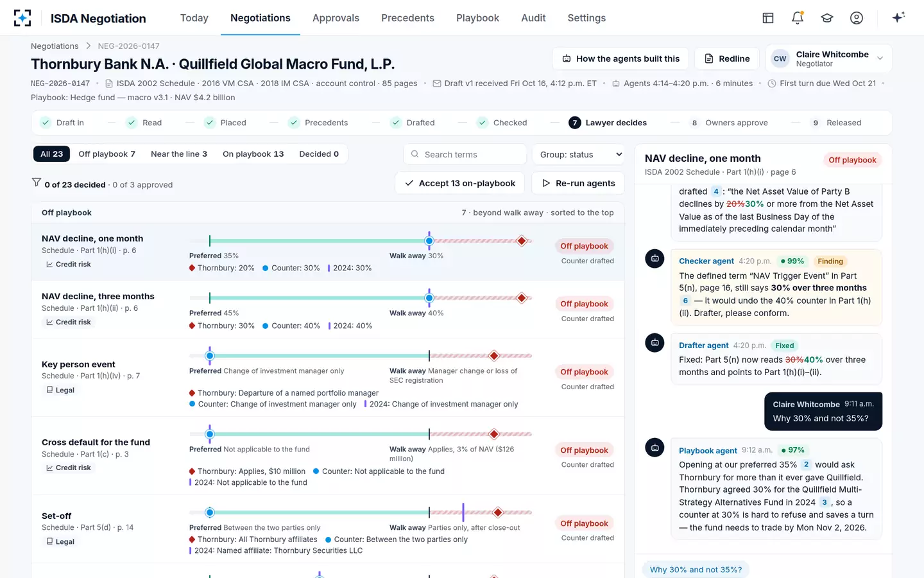This screenshot has height=578, width=924.
Task: Select the Owners approve step 8
Action: [729, 123]
